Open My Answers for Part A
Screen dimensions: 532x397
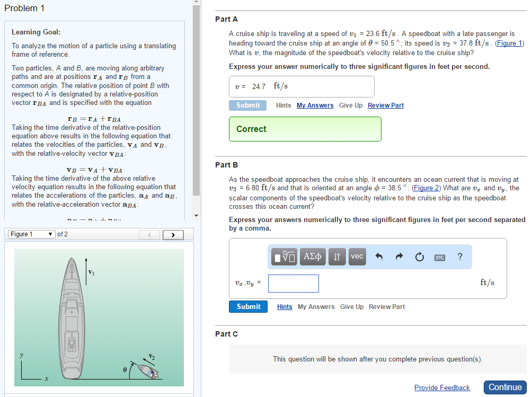[315, 105]
